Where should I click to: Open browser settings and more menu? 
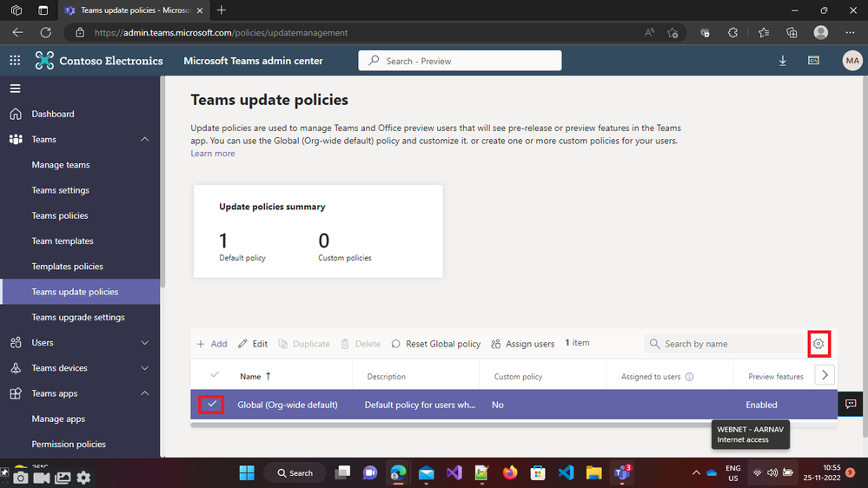(x=851, y=33)
